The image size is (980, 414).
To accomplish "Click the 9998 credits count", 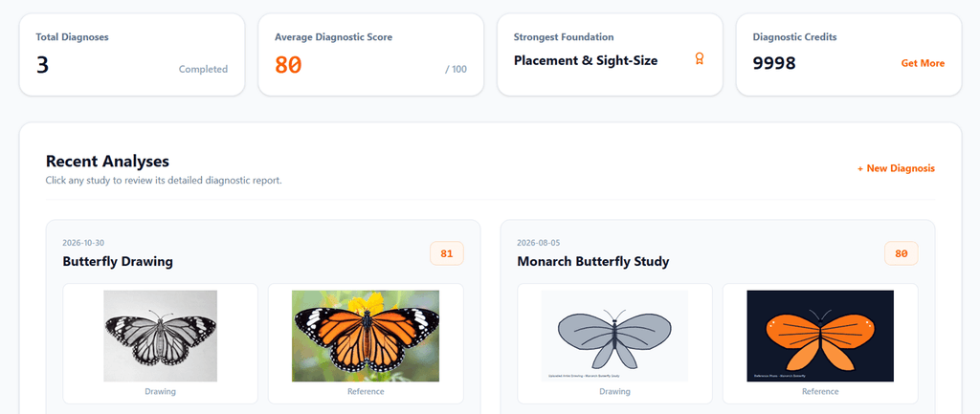I will (774, 63).
